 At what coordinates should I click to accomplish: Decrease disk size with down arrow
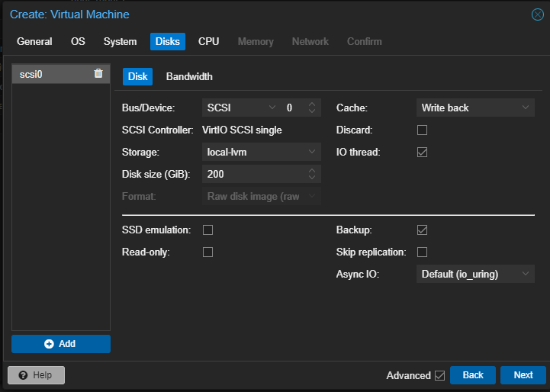point(312,178)
